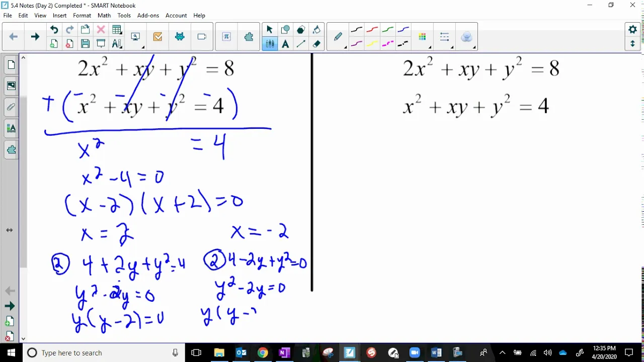Open OneNote from the taskbar
The height and width of the screenshot is (362, 644).
[284, 353]
